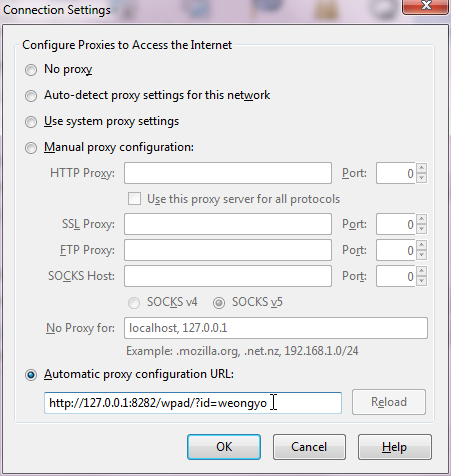This screenshot has width=451, height=476.
Task: Click the automatic proxy configuration URL field
Action: pyautogui.click(x=193, y=403)
